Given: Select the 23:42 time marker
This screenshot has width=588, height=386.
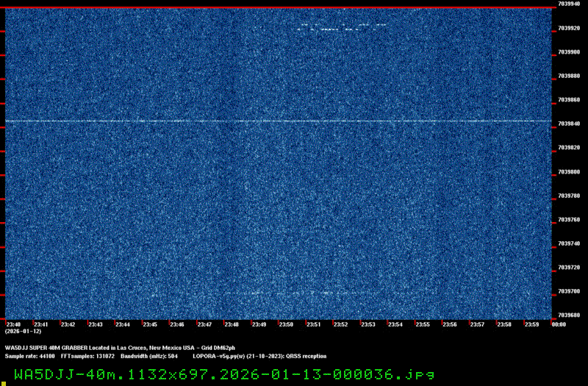Looking at the screenshot, I should (x=68, y=324).
